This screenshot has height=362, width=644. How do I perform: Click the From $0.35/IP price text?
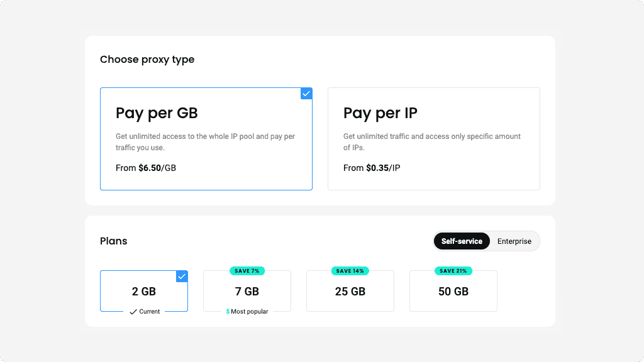click(372, 168)
